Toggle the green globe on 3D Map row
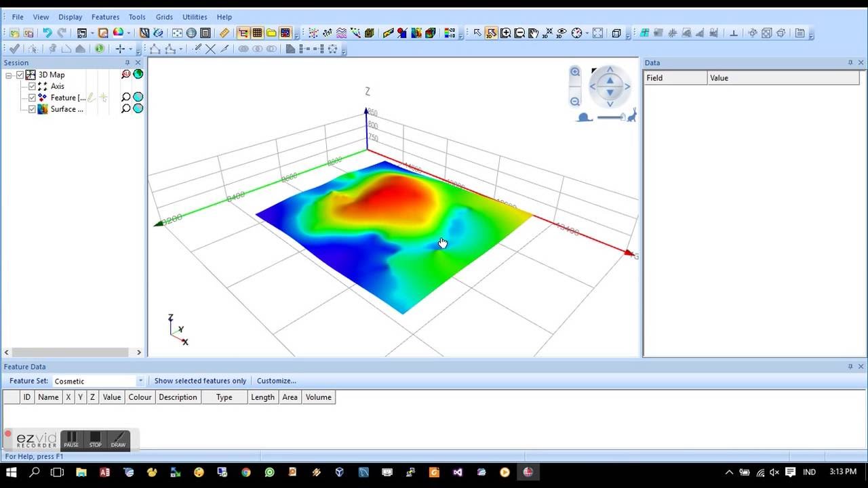 pyautogui.click(x=138, y=75)
